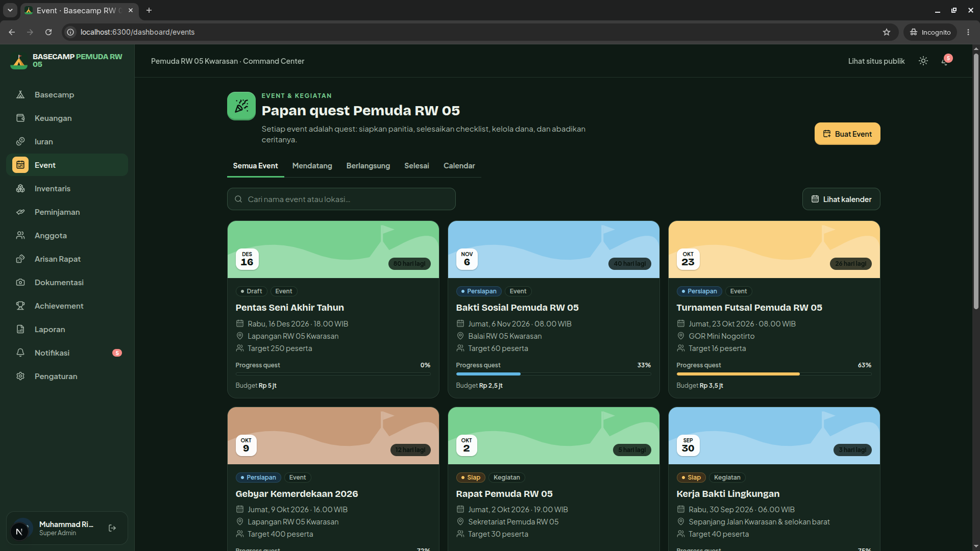Open the Lihat situs publik link

coord(876,61)
